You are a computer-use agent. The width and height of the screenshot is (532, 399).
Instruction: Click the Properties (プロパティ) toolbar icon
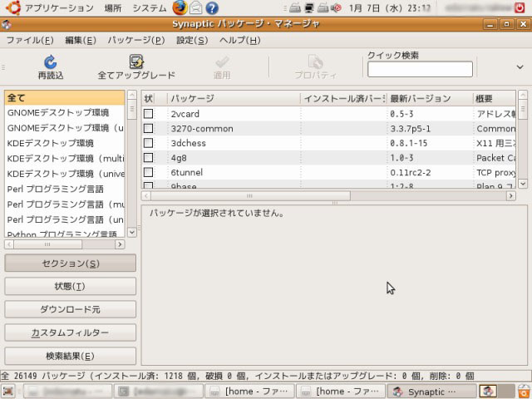[x=316, y=62]
